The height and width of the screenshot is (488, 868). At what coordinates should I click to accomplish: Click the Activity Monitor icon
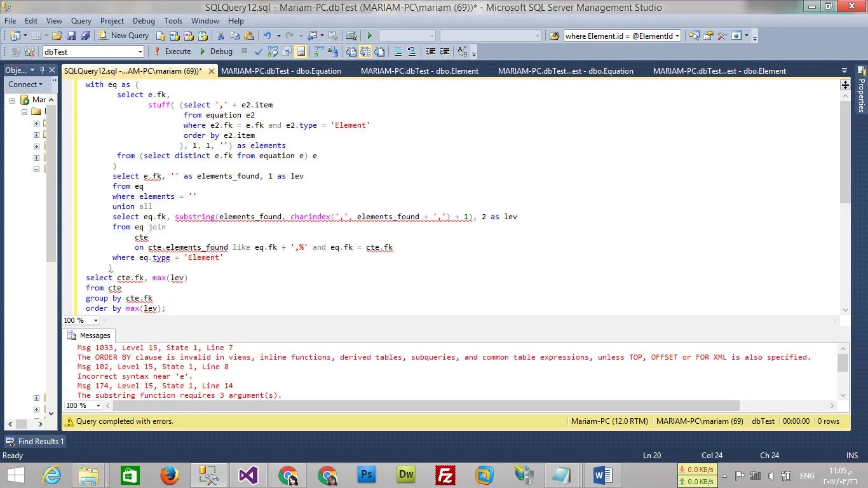click(351, 36)
